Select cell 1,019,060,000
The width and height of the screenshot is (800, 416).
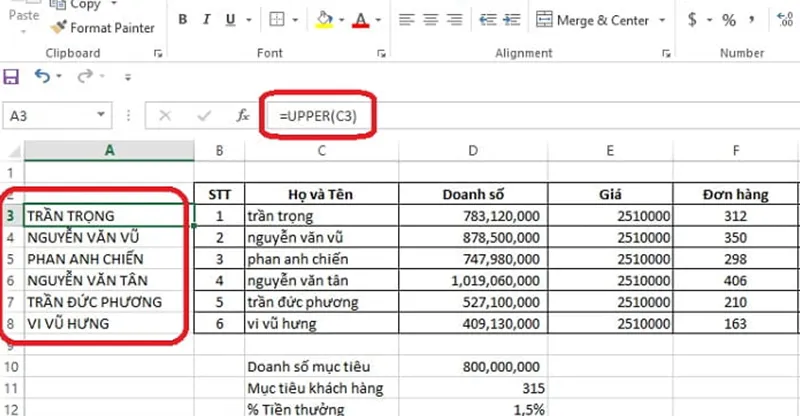473,280
